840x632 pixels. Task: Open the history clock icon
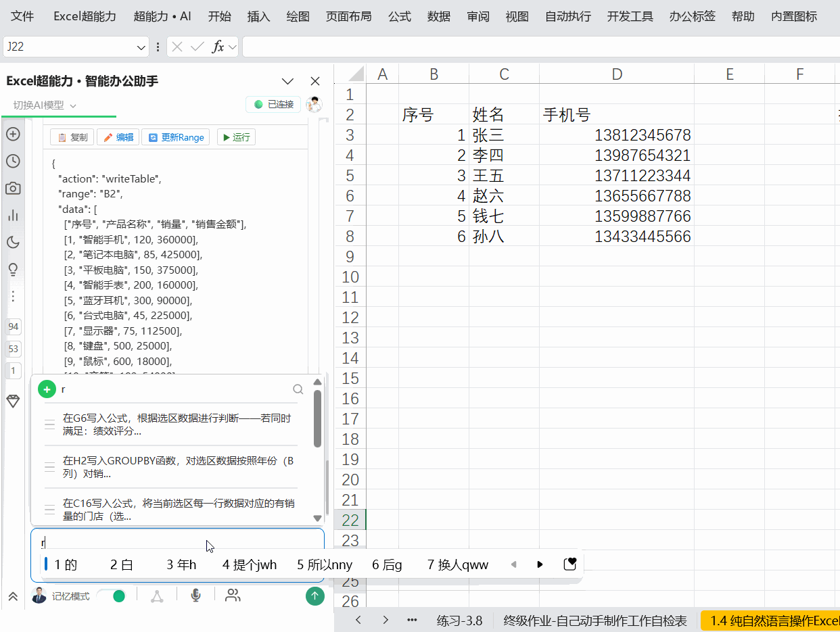pyautogui.click(x=12, y=161)
